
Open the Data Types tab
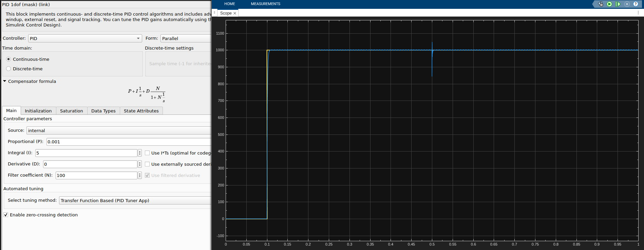click(103, 111)
